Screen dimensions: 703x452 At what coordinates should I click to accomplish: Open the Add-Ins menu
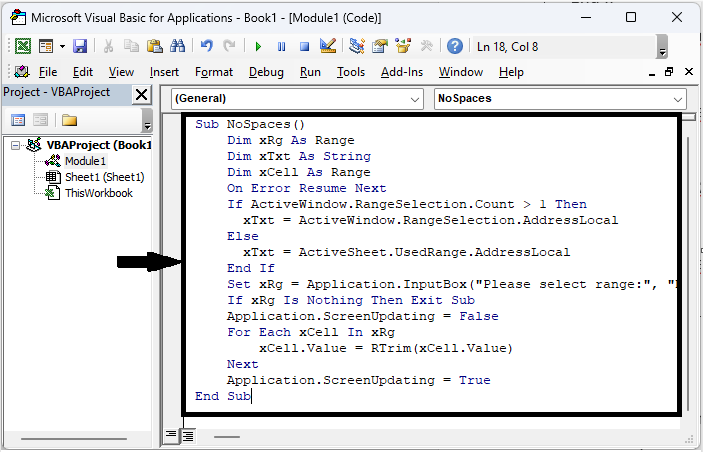[402, 72]
